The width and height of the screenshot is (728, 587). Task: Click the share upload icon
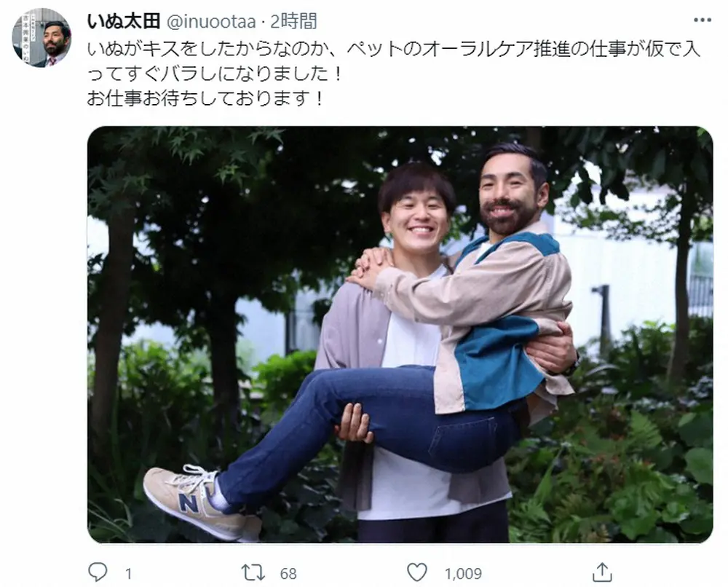click(602, 572)
